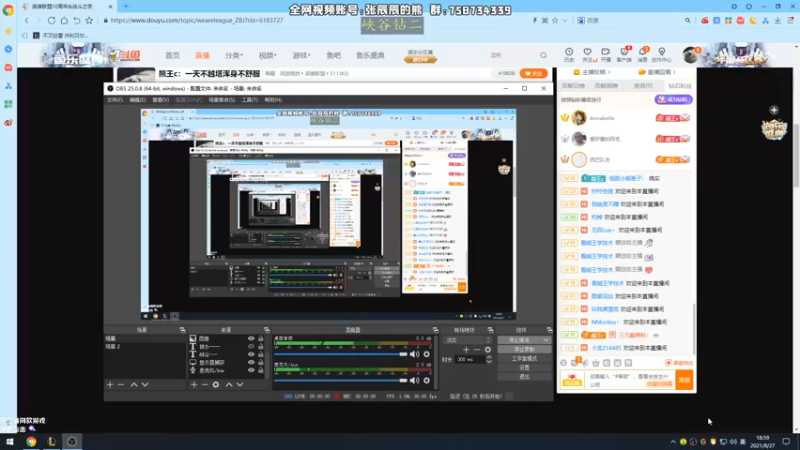This screenshot has height=450, width=800.
Task: Open OBS 场景集合(S) scene collection menu
Action: [x=221, y=100]
